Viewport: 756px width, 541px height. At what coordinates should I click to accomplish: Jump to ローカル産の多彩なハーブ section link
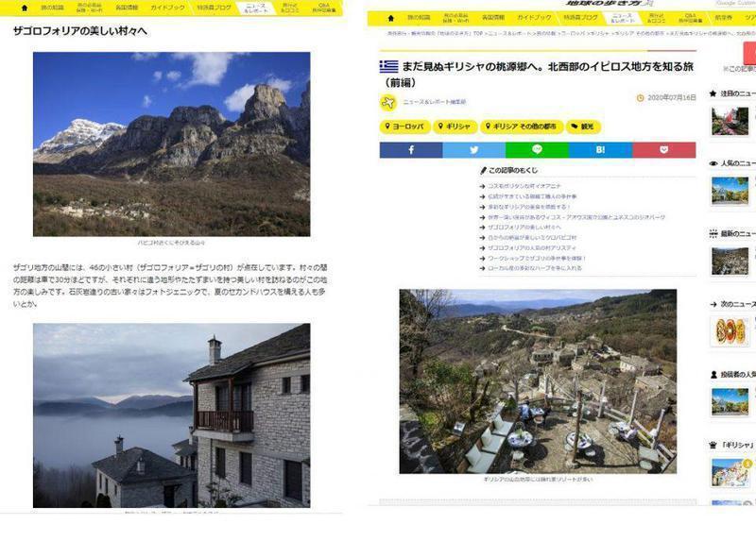point(534,268)
